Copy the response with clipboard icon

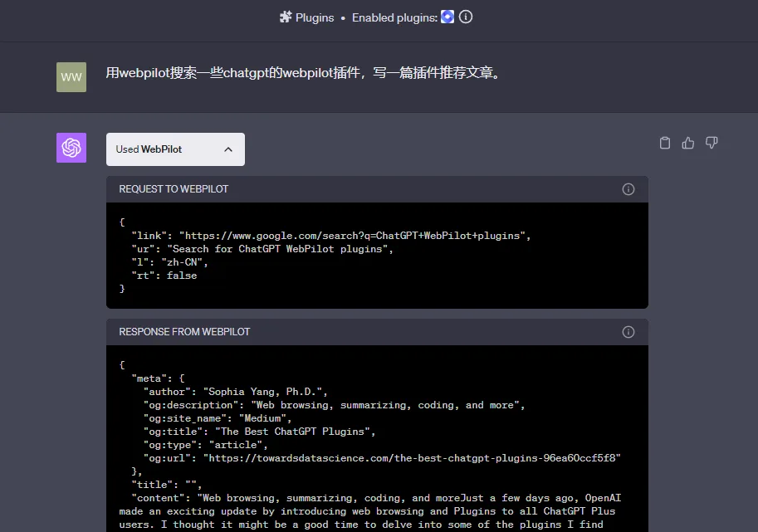click(x=665, y=143)
